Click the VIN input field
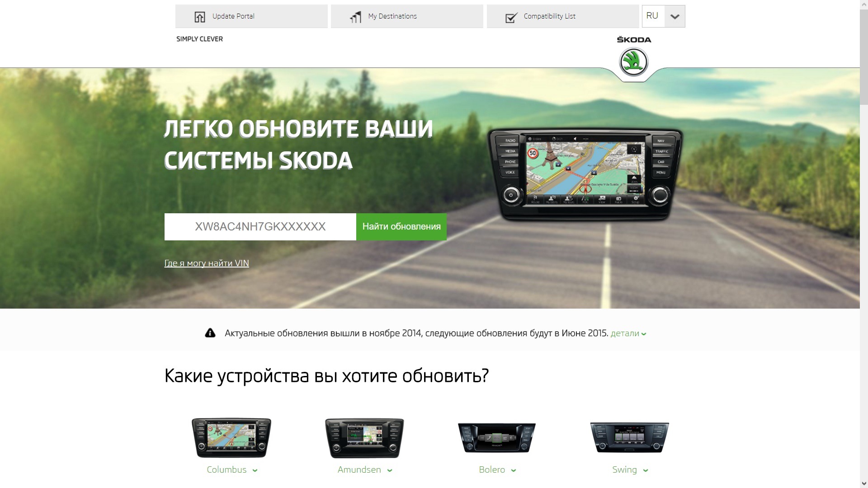Image resolution: width=868 pixels, height=488 pixels. point(260,226)
